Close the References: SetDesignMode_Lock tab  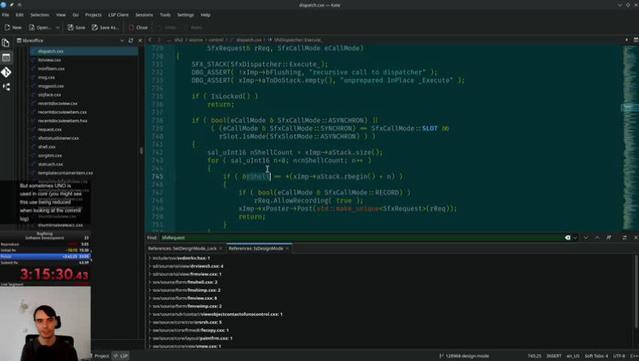pos(220,248)
